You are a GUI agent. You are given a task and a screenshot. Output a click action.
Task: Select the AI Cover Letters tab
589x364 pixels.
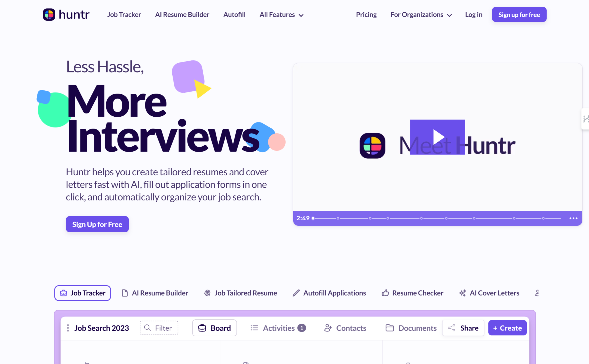pos(489,293)
